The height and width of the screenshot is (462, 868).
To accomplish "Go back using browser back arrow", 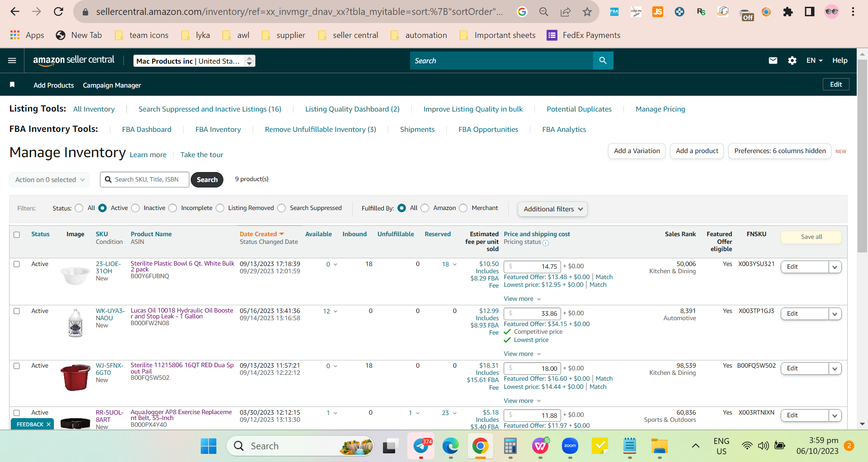I will click(x=15, y=12).
